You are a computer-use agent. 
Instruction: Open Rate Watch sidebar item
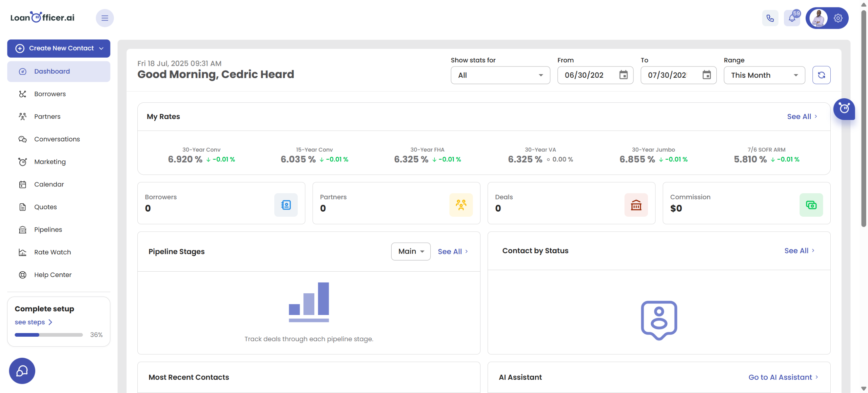click(x=53, y=252)
